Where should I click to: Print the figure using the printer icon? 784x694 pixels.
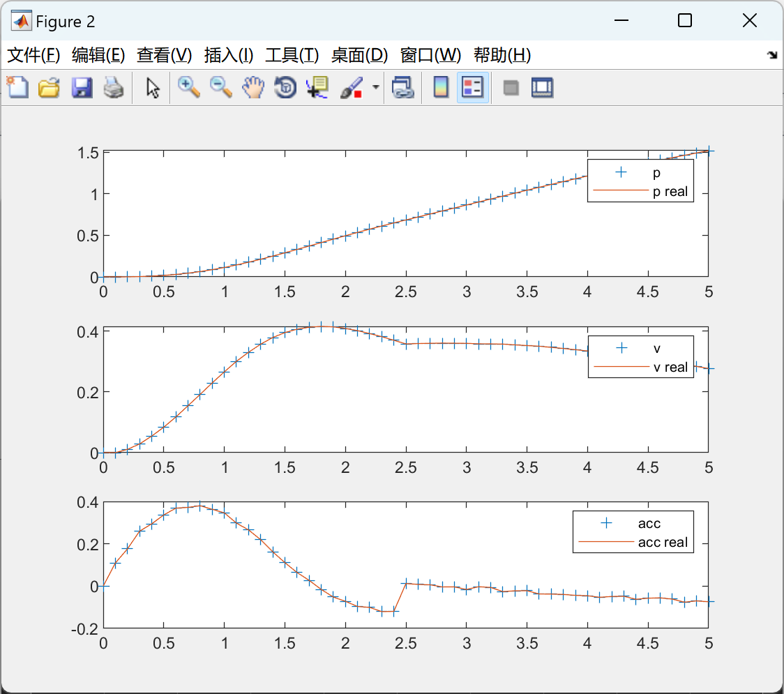tap(114, 87)
